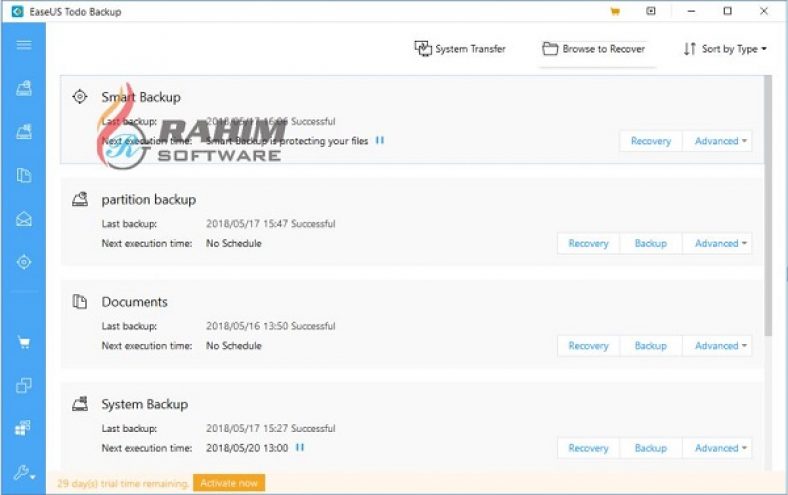The height and width of the screenshot is (495, 788).
Task: Pause the System Backup schedule
Action: (x=300, y=447)
